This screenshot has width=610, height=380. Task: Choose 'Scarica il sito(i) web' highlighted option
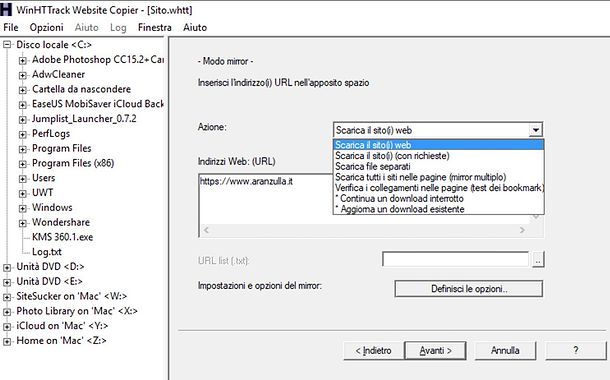438,145
